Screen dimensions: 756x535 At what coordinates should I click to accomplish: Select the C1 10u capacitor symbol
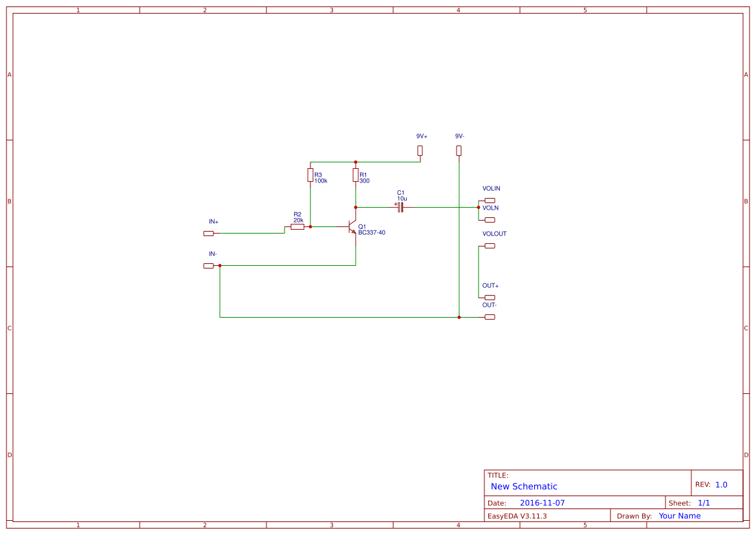click(401, 206)
